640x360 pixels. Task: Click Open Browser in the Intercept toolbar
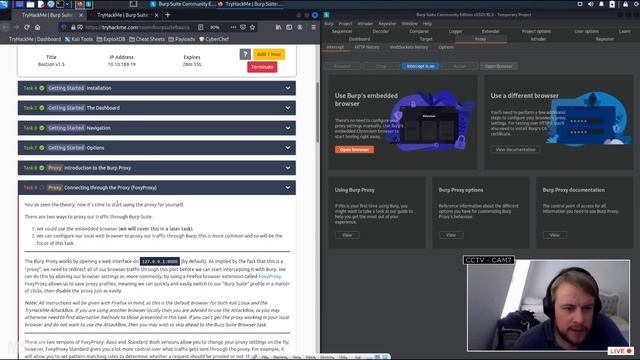click(498, 66)
